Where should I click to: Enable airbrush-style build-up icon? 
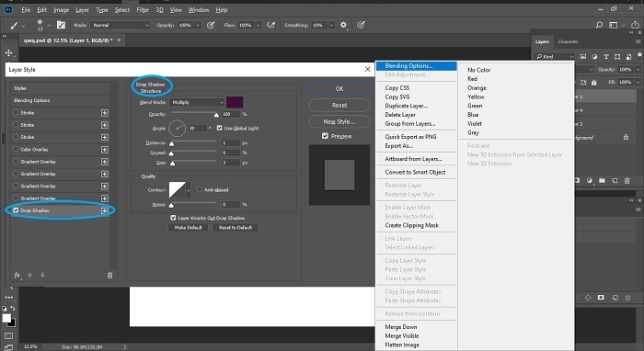(x=271, y=25)
